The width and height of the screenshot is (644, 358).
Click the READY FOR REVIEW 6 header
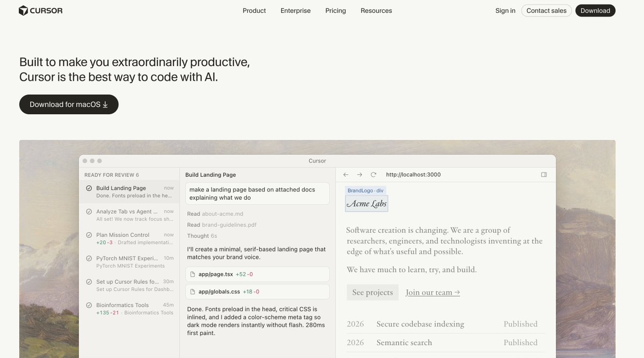(x=112, y=175)
